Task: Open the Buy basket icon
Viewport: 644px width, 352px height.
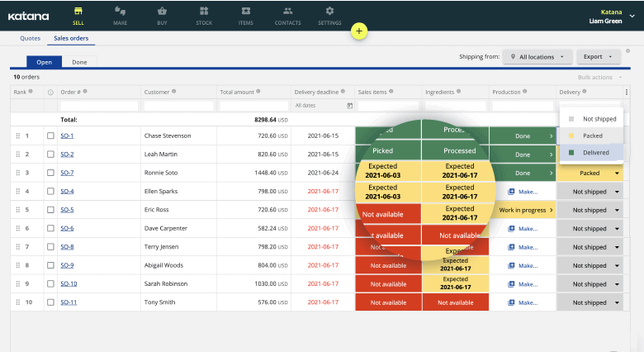Action: (x=162, y=11)
